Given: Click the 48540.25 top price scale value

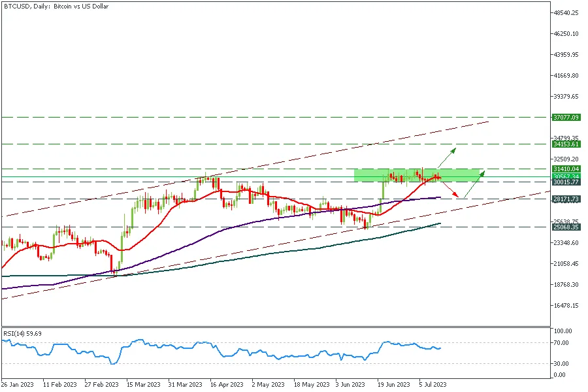Looking at the screenshot, I should [566, 13].
